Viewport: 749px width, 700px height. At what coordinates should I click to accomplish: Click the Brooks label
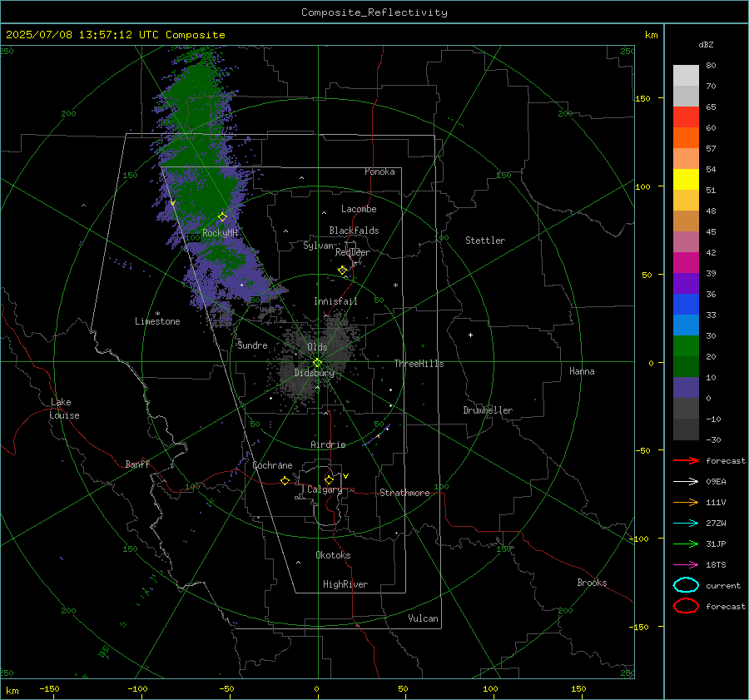[x=592, y=583]
